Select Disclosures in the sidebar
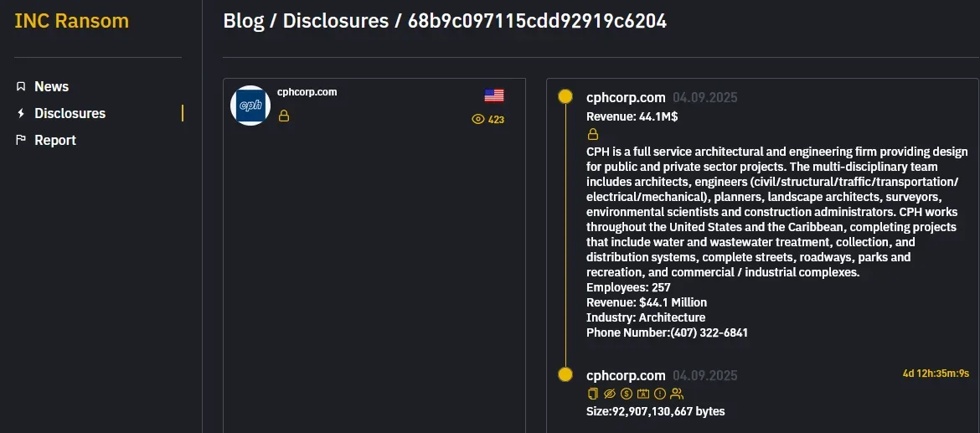Image resolution: width=980 pixels, height=433 pixels. [x=70, y=113]
